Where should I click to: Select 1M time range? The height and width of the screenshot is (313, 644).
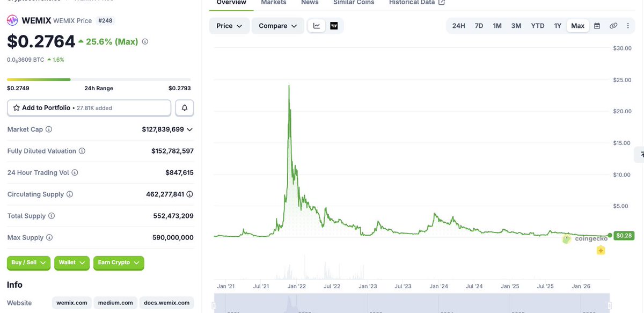(497, 26)
